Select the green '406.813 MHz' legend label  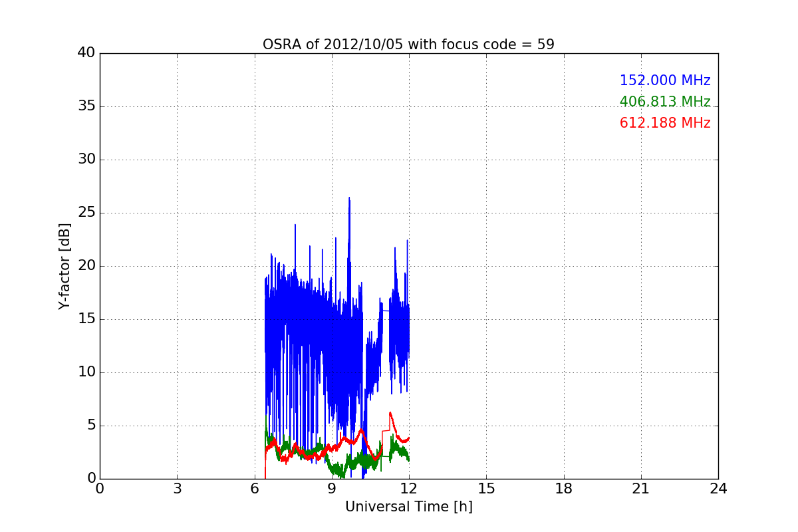point(665,102)
